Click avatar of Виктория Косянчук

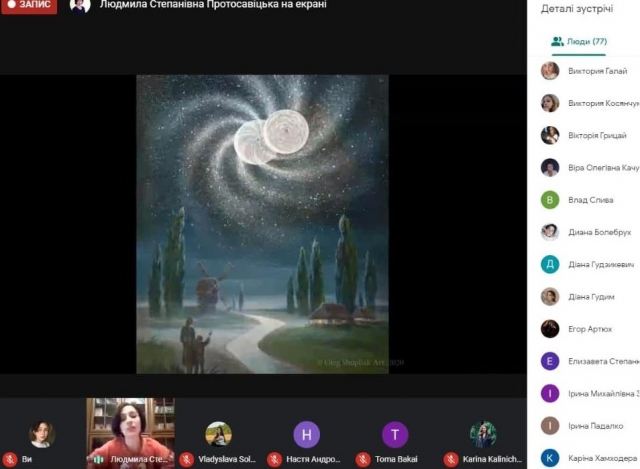[x=550, y=103]
